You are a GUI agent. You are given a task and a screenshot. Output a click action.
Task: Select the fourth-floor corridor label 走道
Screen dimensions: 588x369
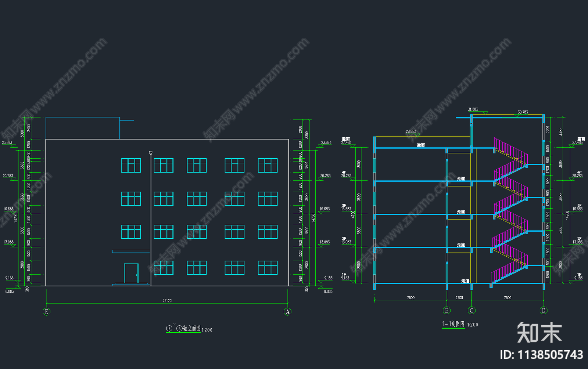coord(461,178)
